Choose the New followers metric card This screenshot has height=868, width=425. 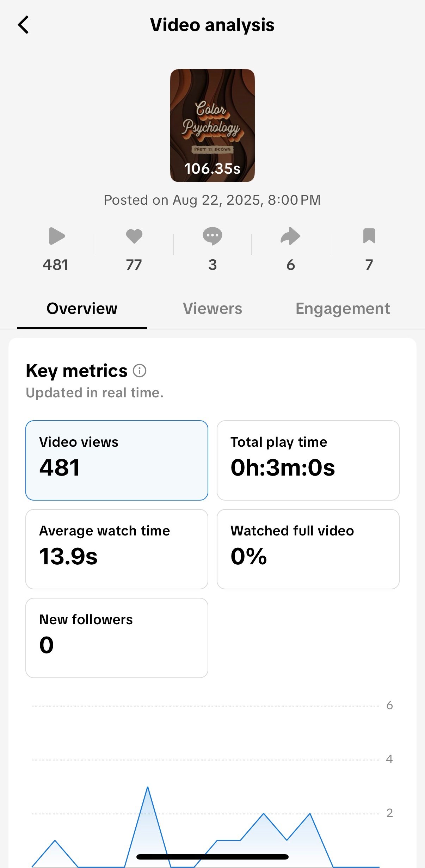(x=117, y=638)
